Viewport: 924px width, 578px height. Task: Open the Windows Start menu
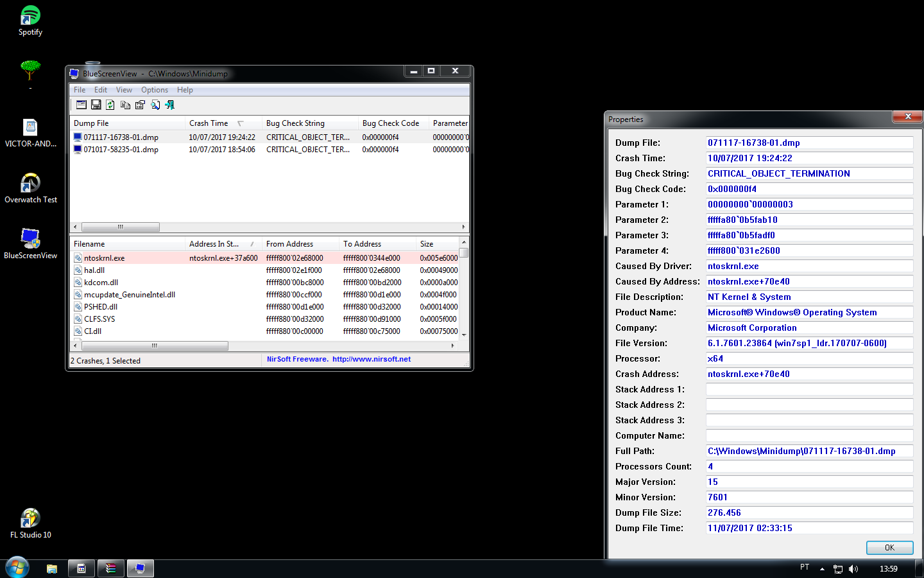click(x=17, y=568)
